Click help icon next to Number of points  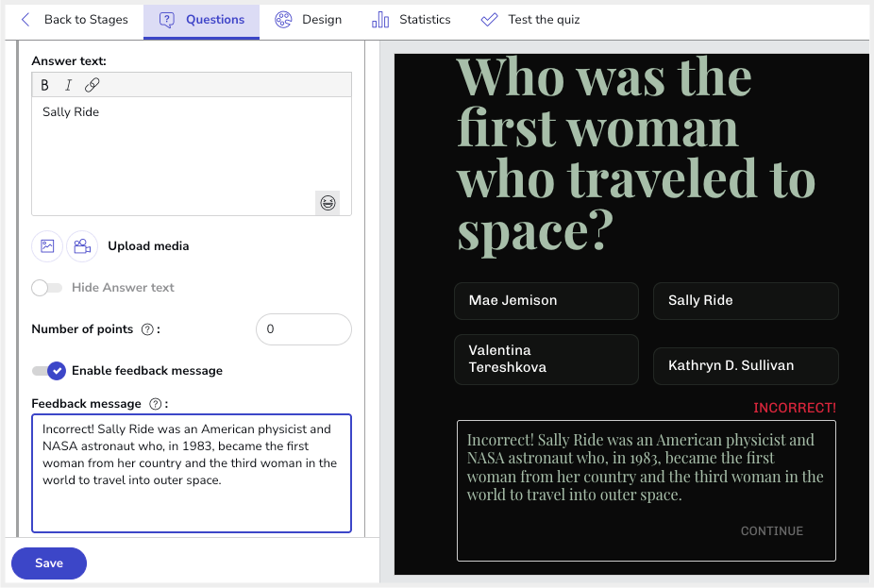pyautogui.click(x=147, y=329)
